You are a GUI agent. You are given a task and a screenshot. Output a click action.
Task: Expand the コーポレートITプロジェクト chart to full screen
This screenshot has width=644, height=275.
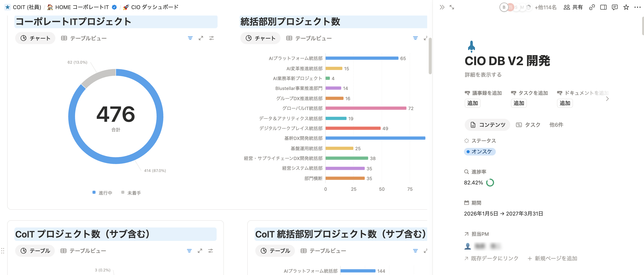click(x=201, y=38)
